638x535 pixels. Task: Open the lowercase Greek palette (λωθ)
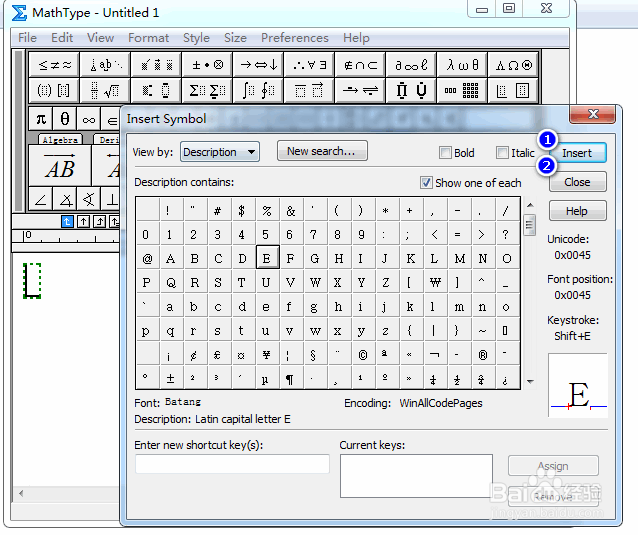[x=462, y=65]
